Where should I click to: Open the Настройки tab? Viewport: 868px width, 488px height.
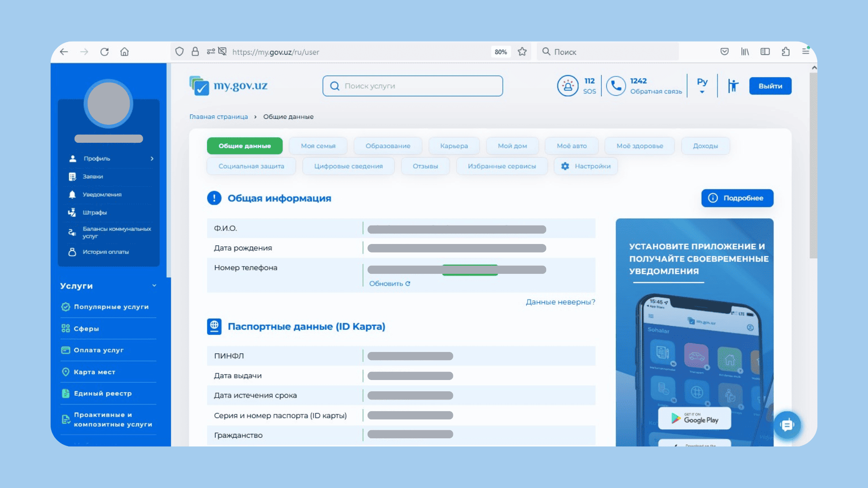(x=586, y=166)
